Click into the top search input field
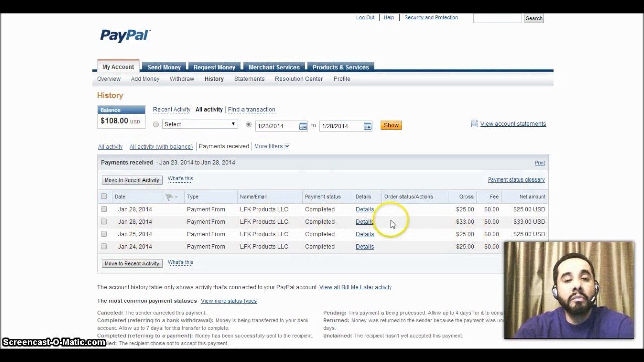Screen dimensions: 644x362 pos(497,18)
